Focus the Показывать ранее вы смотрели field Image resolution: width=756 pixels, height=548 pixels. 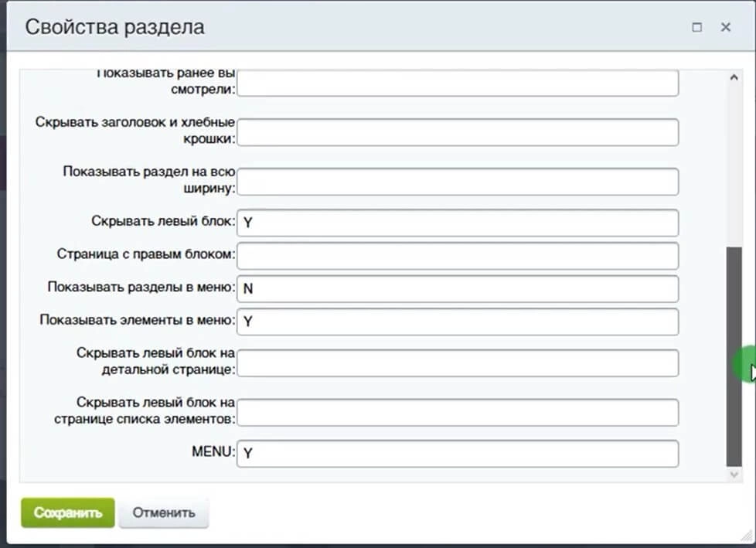click(x=458, y=83)
